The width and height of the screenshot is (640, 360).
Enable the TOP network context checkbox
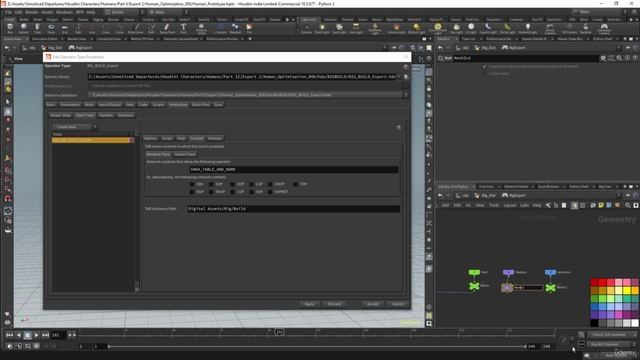[x=295, y=184]
